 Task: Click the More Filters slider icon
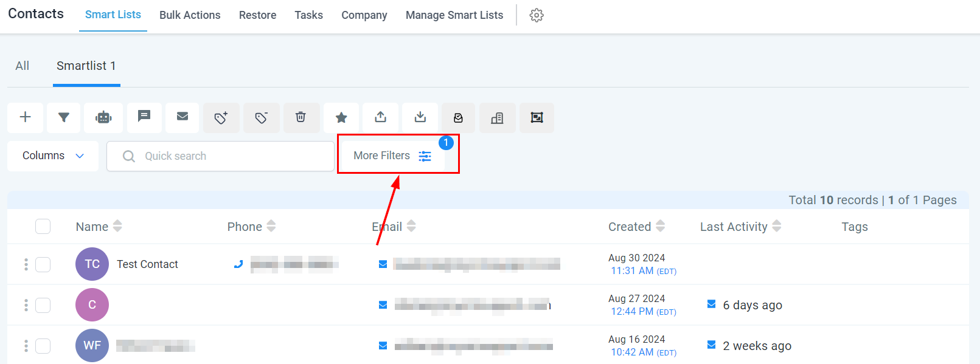[425, 156]
